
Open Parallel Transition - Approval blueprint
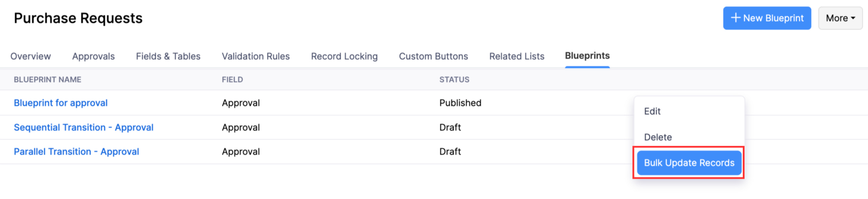(76, 152)
